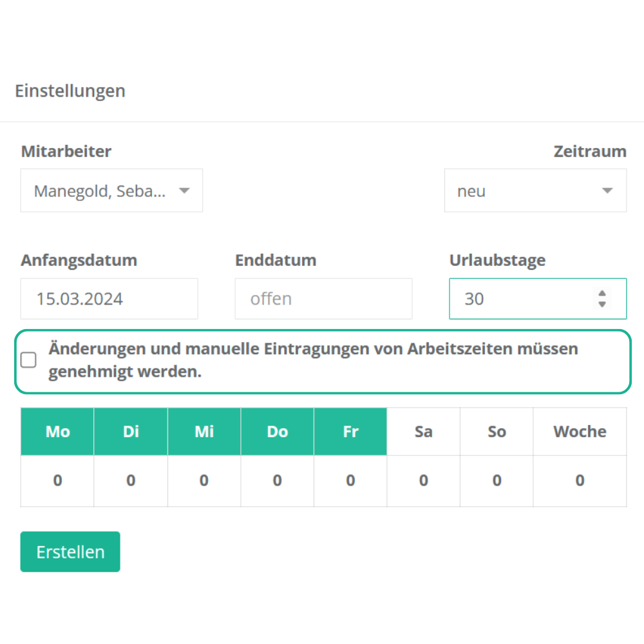This screenshot has height=644, width=644.
Task: Open the Mitarbeiter dropdown
Action: (111, 191)
